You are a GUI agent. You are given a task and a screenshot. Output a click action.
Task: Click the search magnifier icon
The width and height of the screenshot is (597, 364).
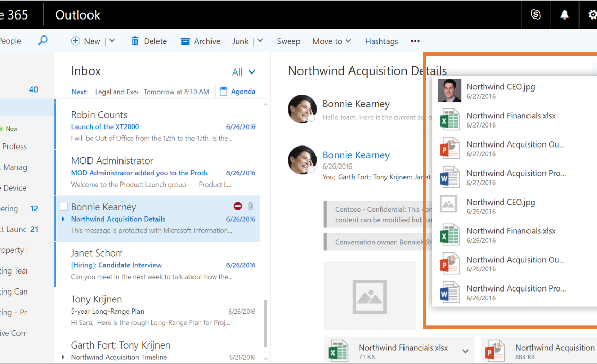[x=43, y=40]
